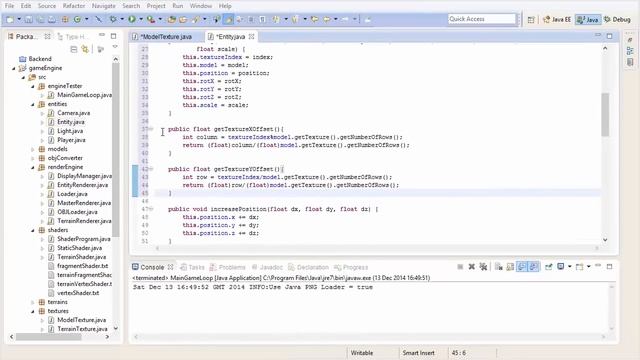Select StaticShader.java in the tree
This screenshot has width=640, height=360.
pos(79,248)
